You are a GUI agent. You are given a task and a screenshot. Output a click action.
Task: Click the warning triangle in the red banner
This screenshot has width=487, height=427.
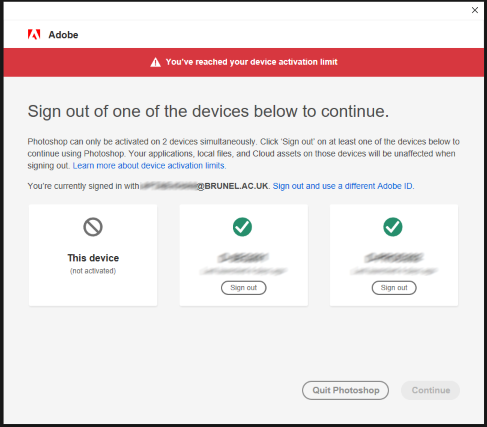point(155,62)
